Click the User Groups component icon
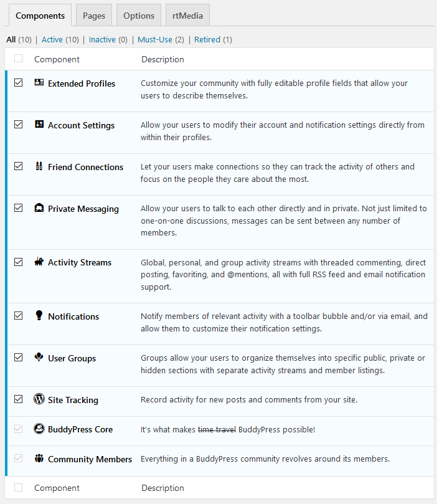 (39, 357)
